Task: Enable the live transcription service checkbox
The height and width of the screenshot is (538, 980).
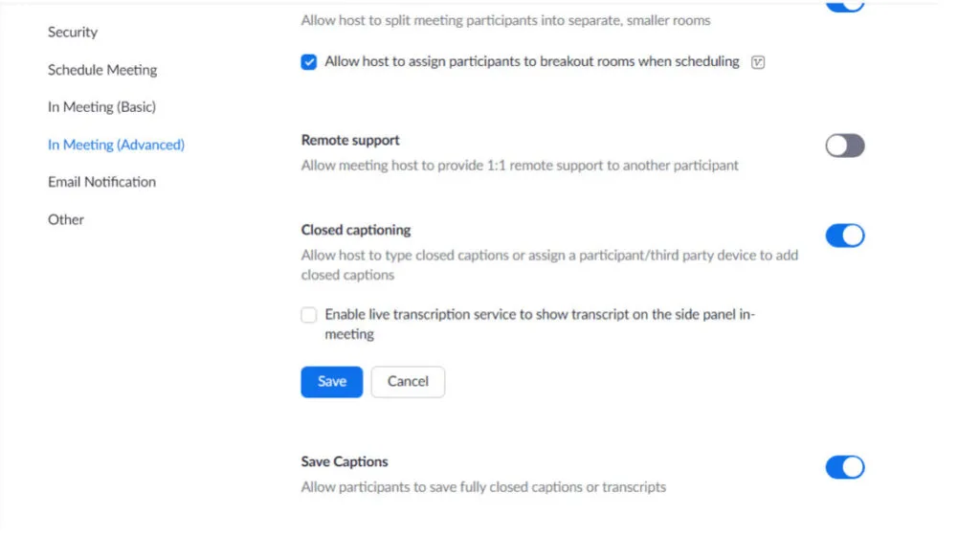Action: click(309, 315)
